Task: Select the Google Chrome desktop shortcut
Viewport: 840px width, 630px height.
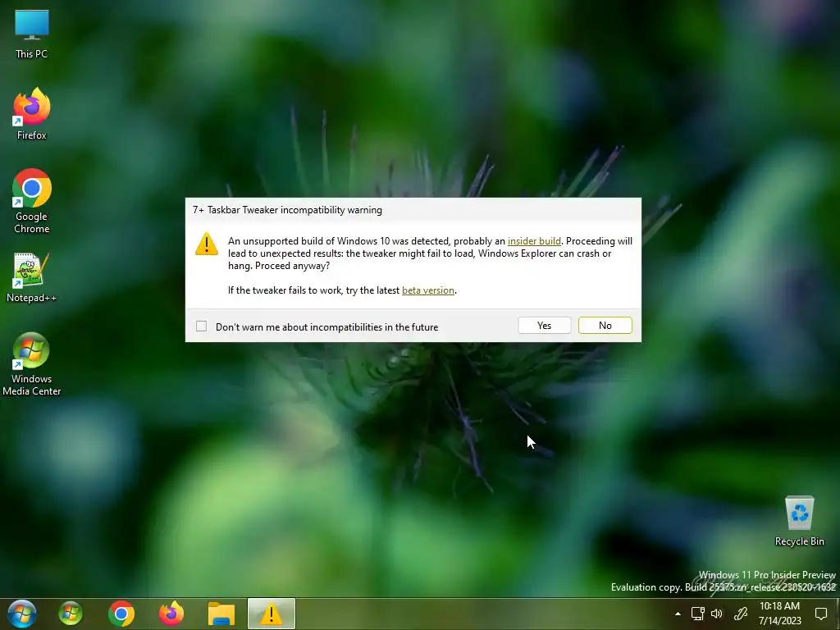Action: (x=32, y=201)
